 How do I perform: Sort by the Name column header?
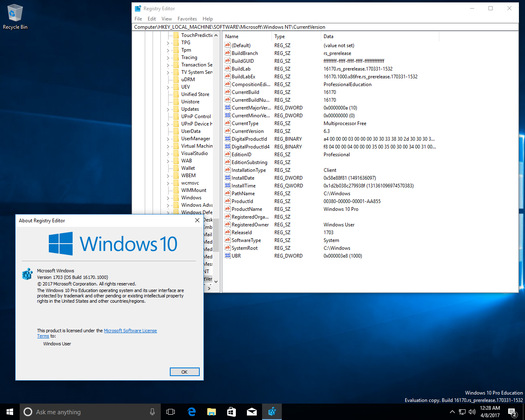pyautogui.click(x=247, y=37)
